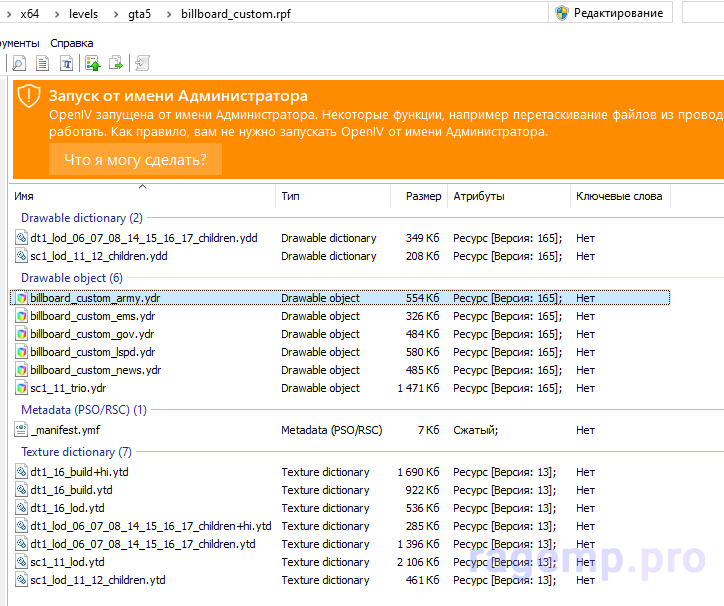Go to gta5 folder in breadcrumb
This screenshot has height=606, width=724.
point(141,13)
